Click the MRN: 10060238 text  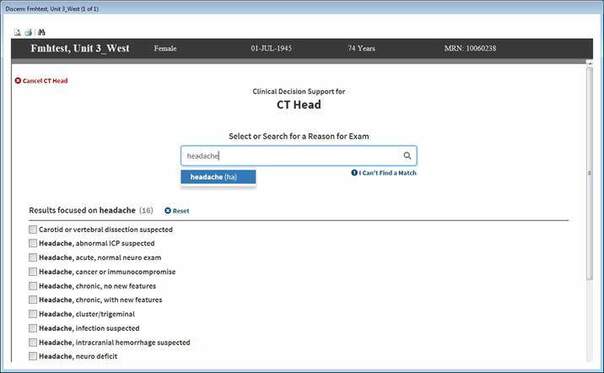470,48
